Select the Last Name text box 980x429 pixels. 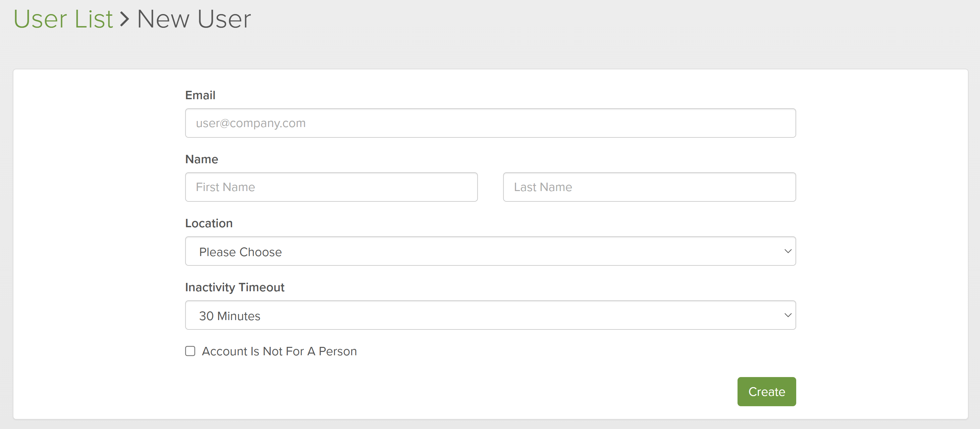point(649,187)
